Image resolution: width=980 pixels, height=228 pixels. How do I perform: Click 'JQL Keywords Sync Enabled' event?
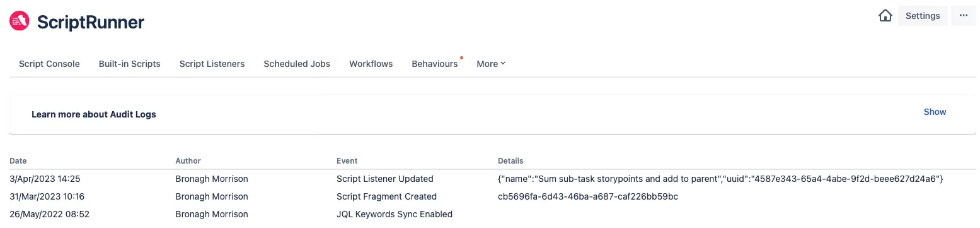(x=395, y=214)
